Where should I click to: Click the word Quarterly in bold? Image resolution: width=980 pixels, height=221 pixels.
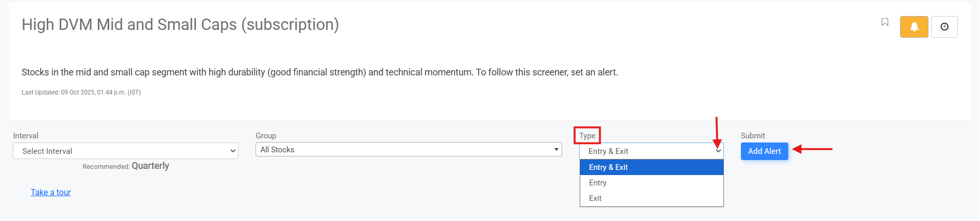click(x=150, y=166)
